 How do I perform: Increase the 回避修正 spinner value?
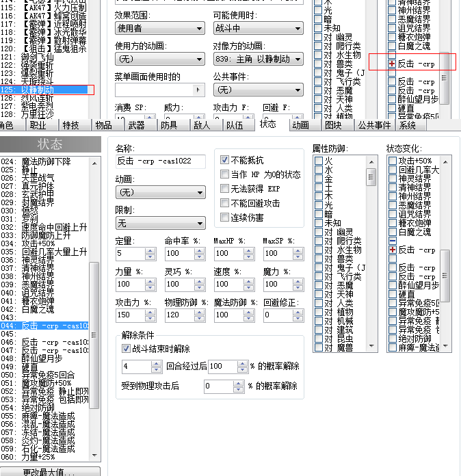pos(298,312)
